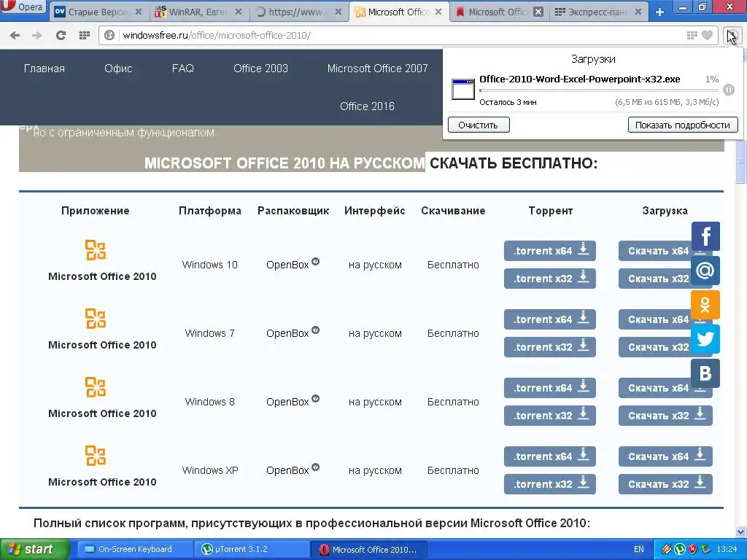Click Скачать x32 for Windows XP
The image size is (747, 560).
[x=665, y=484]
